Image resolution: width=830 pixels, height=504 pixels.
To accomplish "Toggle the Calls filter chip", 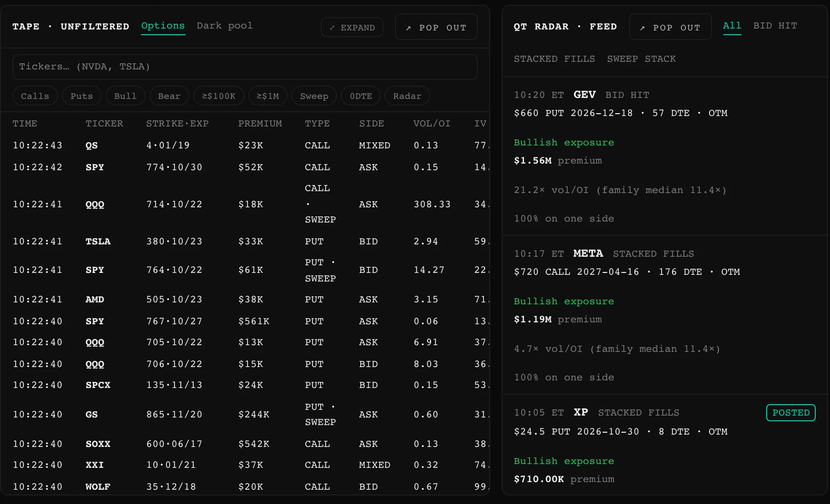I will point(35,96).
